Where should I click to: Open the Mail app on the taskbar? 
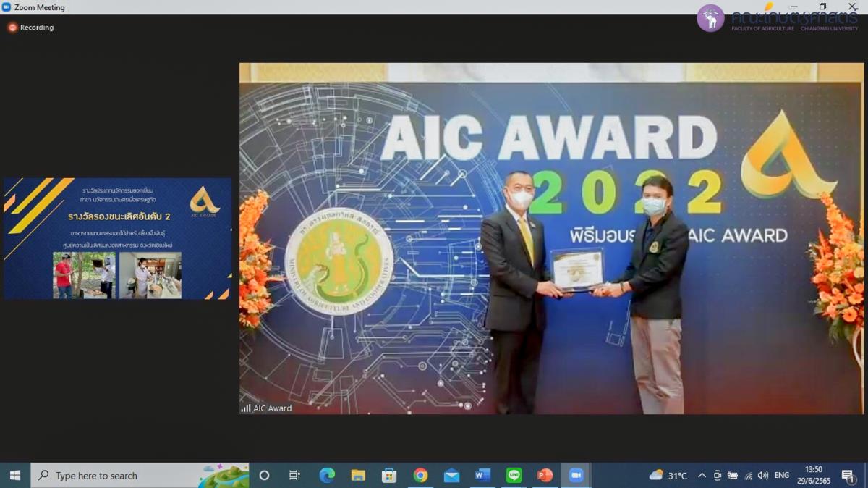click(451, 476)
